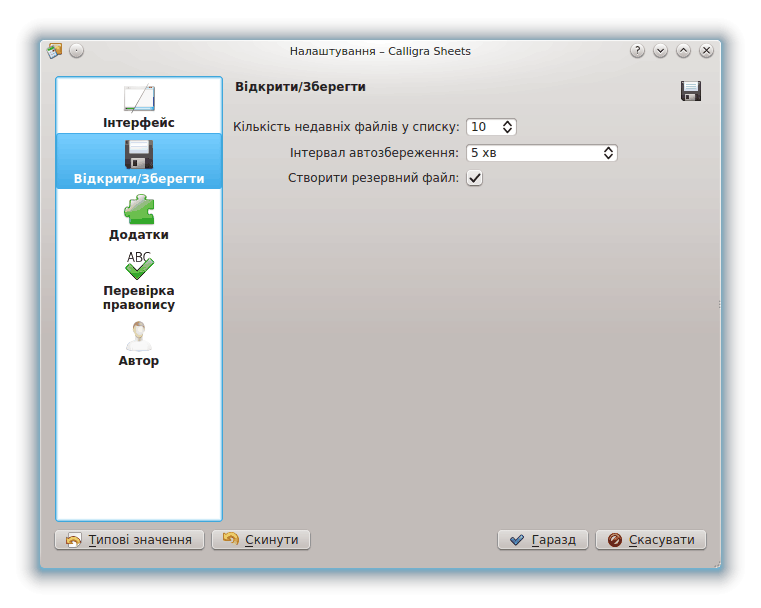
Task: Click the recent files count spinbox arrows
Action: click(507, 127)
